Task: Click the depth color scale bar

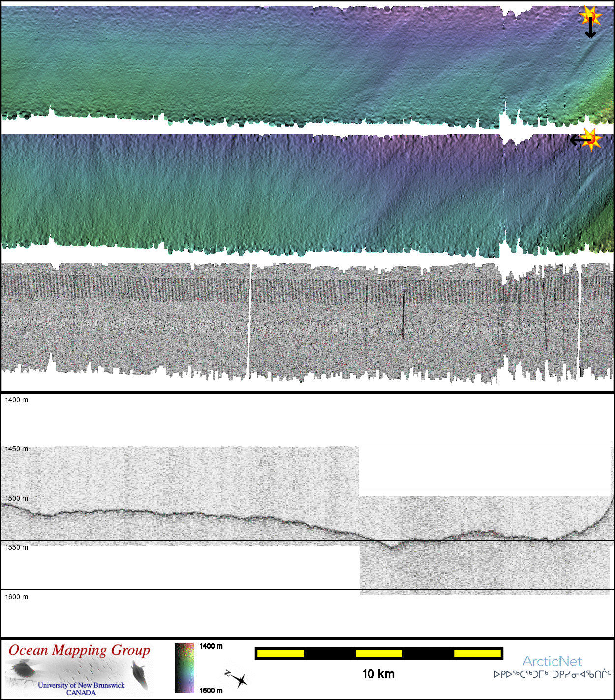Action: click(184, 668)
